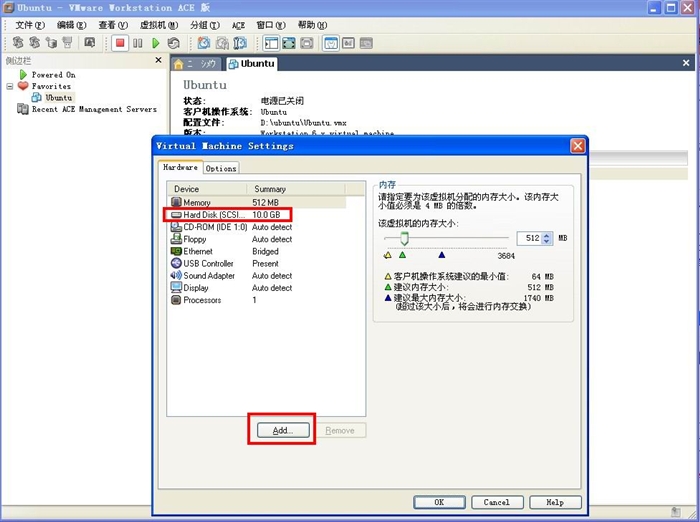700x522 pixels.
Task: Open the 文件(F) menu
Action: [30, 25]
